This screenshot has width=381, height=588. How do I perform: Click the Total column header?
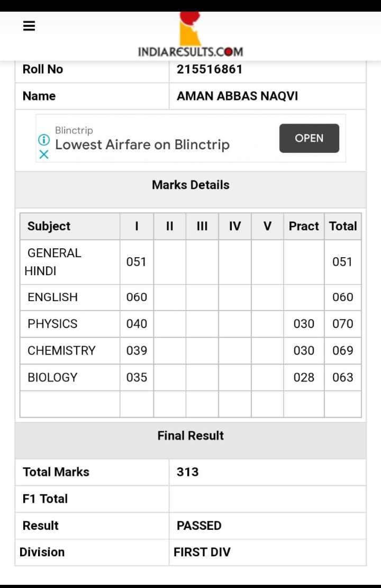[343, 226]
